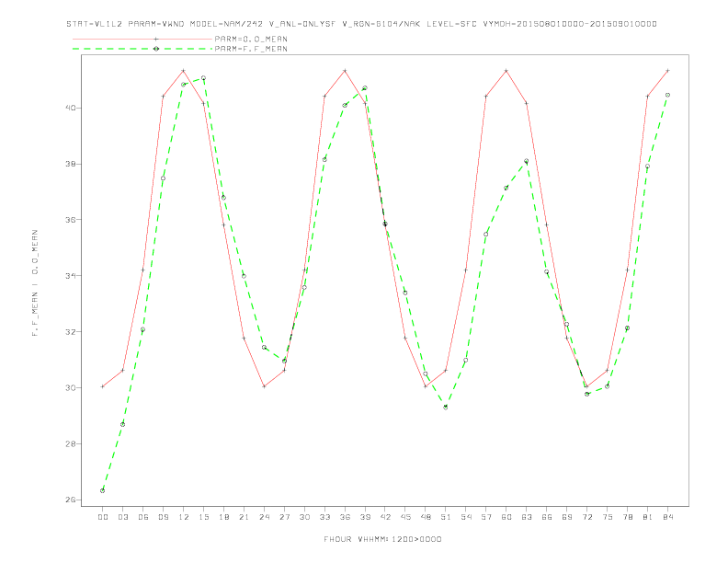Click the horizontal axis title FHOUR VHHMM:1200>0000
The image size is (728, 563).
point(382,539)
